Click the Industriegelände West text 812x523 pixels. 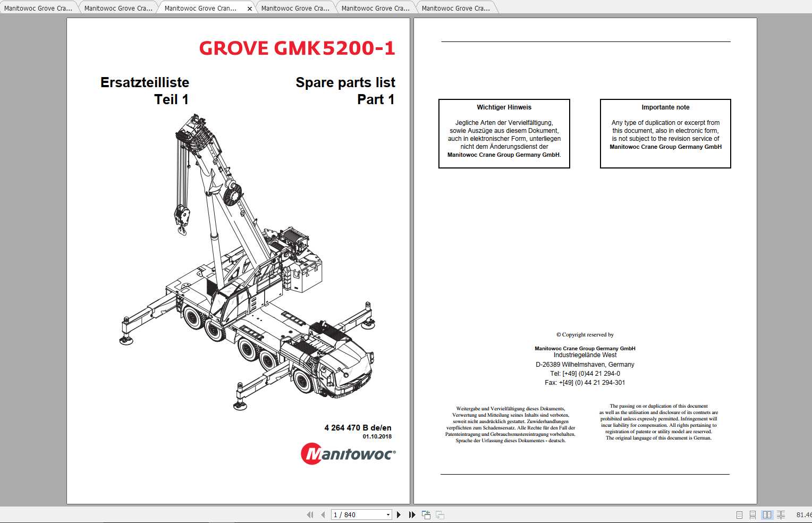pyautogui.click(x=585, y=355)
